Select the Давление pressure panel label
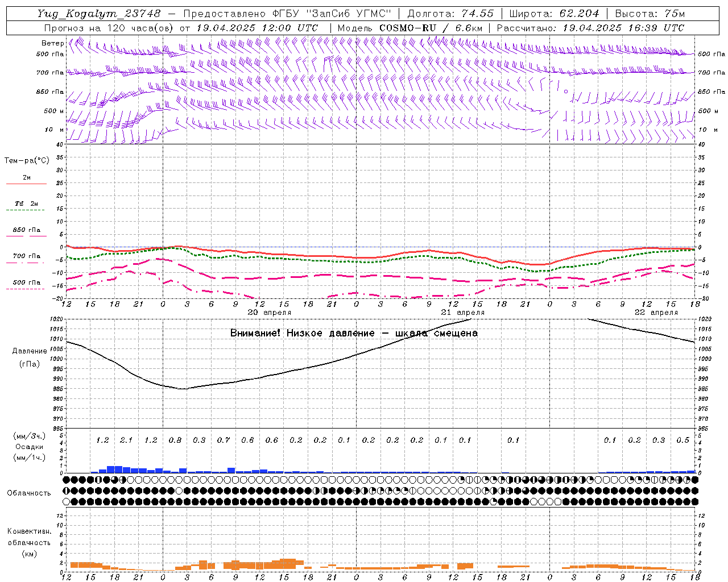728x582 pixels. (30, 351)
